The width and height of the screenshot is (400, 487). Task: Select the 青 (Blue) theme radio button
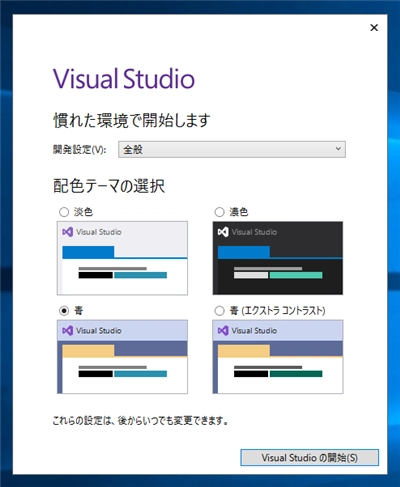(x=64, y=311)
